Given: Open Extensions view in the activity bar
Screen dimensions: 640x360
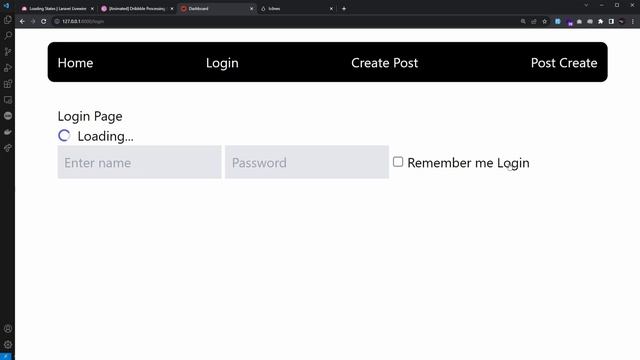Looking at the screenshot, I should coord(8,84).
